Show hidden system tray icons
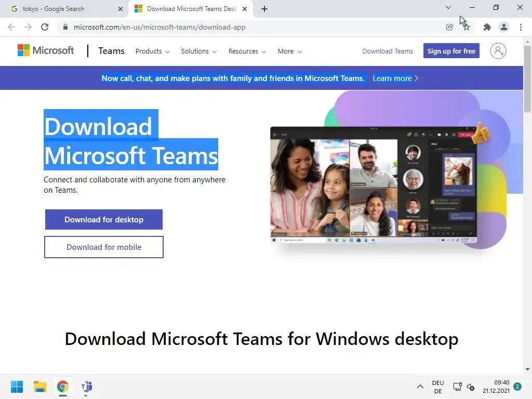This screenshot has width=532, height=399. (420, 387)
